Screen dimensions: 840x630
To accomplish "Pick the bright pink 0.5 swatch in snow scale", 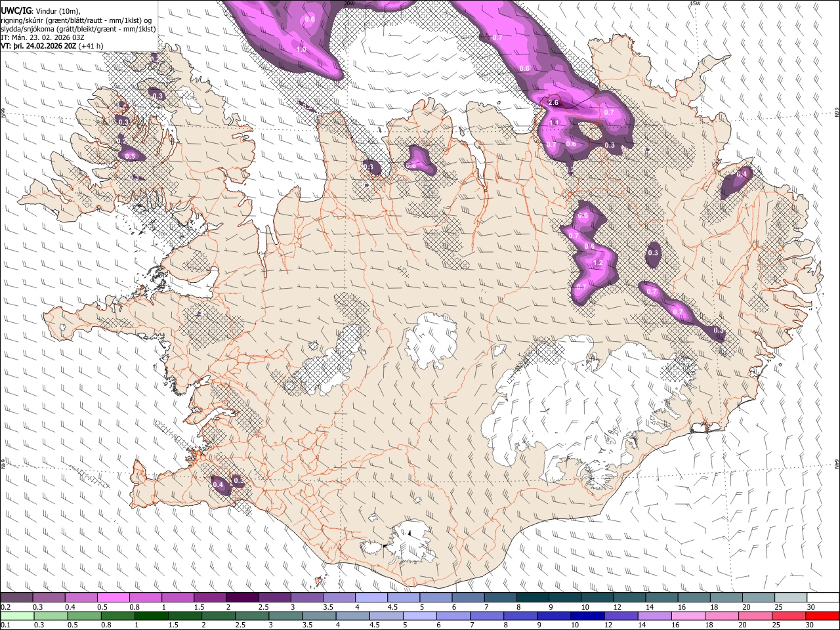I will (x=113, y=597).
